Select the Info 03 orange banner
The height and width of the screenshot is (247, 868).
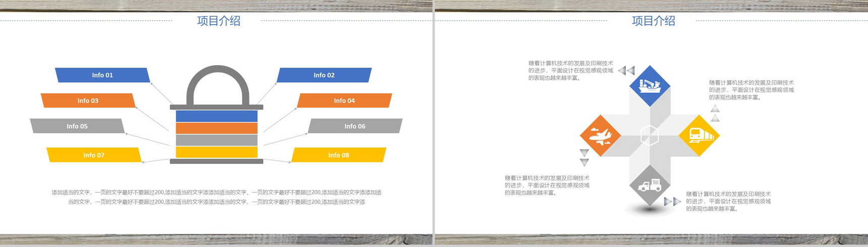coord(88,100)
